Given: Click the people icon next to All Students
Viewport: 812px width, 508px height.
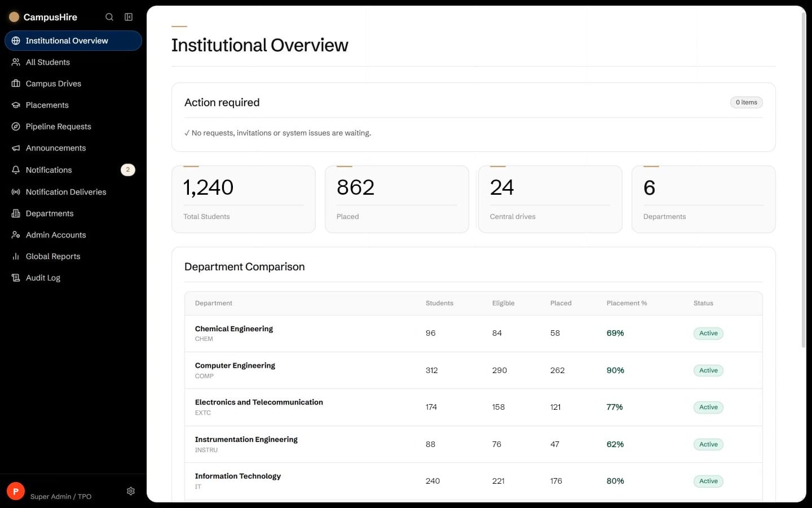Looking at the screenshot, I should coord(16,62).
